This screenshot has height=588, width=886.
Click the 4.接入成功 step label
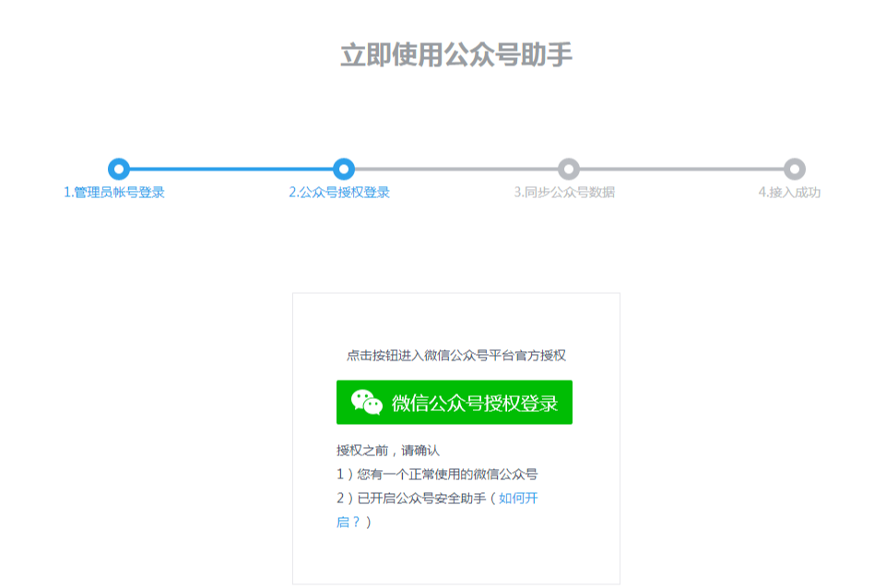(789, 193)
